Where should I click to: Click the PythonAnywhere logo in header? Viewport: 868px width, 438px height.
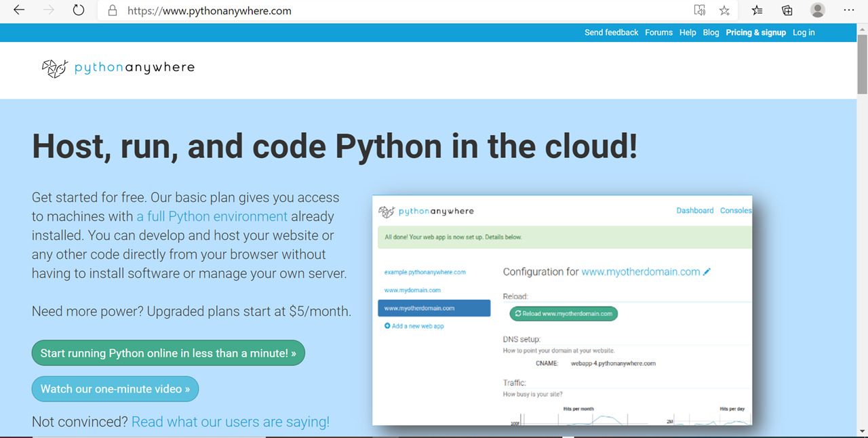click(119, 68)
